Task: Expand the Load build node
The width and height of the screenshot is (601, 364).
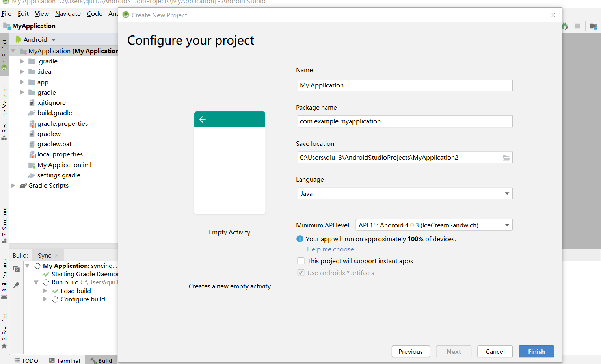Action: click(45, 291)
